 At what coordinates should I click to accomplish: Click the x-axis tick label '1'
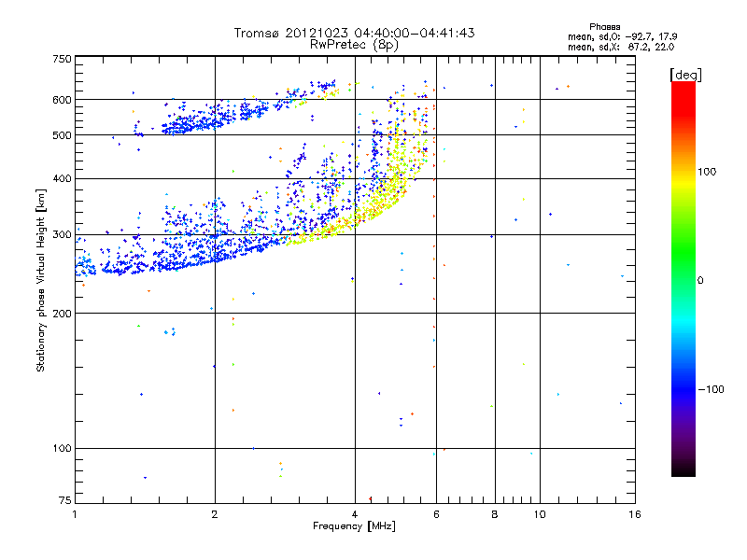coord(75,514)
